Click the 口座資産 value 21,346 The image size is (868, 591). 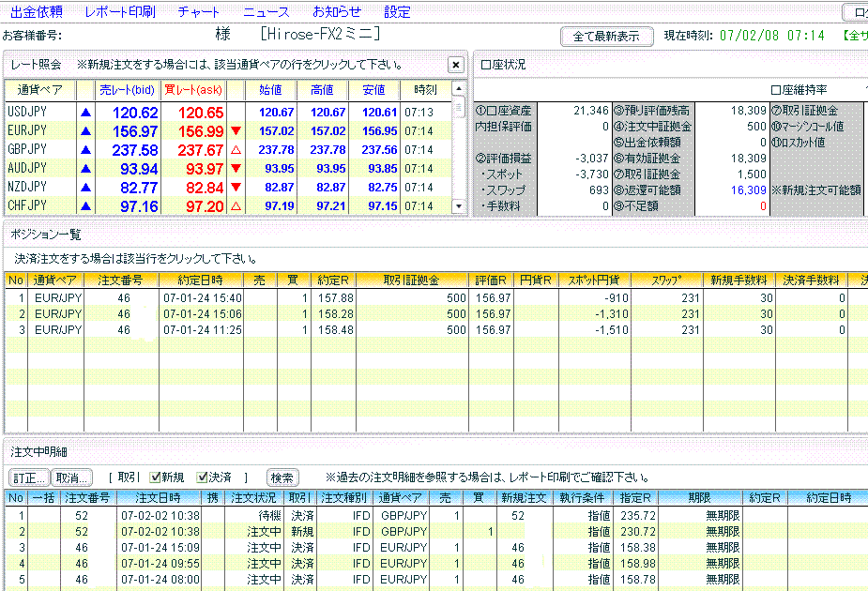[x=590, y=111]
